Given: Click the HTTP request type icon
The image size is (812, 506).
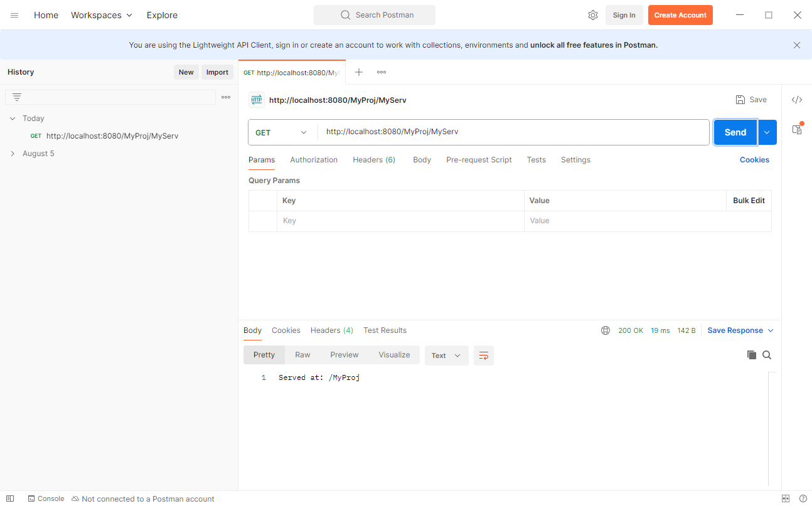Looking at the screenshot, I should [x=257, y=100].
